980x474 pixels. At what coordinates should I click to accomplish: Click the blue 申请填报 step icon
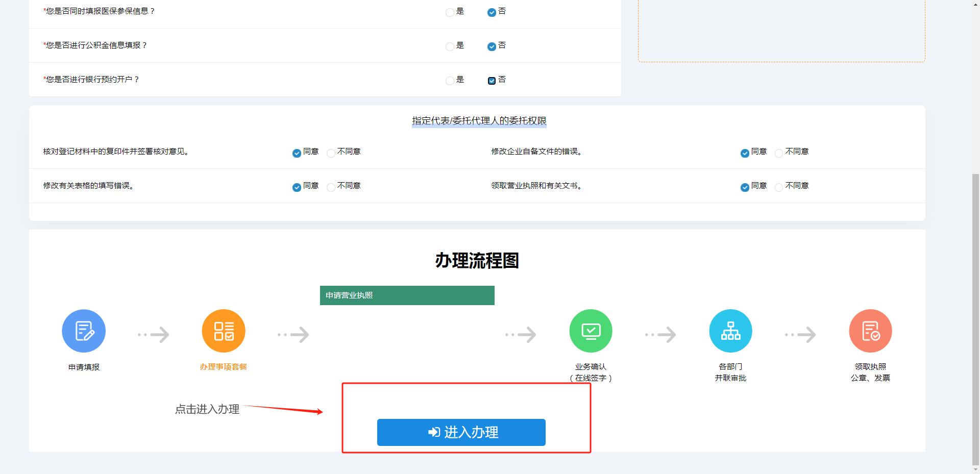click(x=84, y=331)
